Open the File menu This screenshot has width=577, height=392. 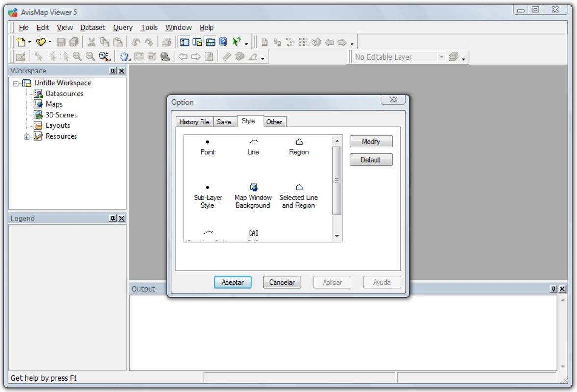pyautogui.click(x=24, y=27)
